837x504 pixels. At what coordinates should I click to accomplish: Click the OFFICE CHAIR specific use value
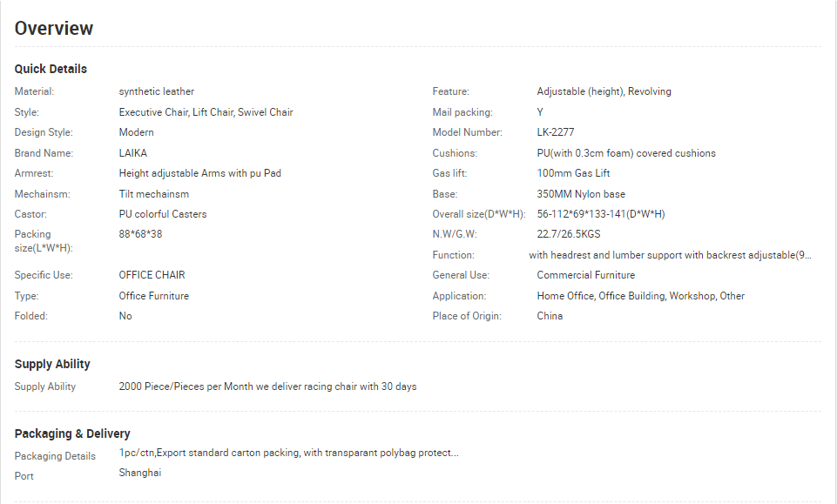coord(152,275)
